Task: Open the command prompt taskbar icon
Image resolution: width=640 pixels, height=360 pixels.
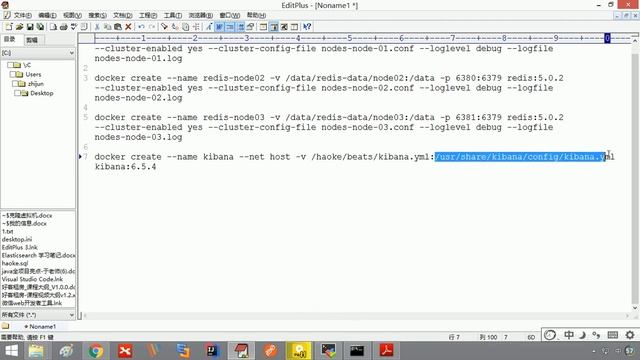Action: (357, 351)
